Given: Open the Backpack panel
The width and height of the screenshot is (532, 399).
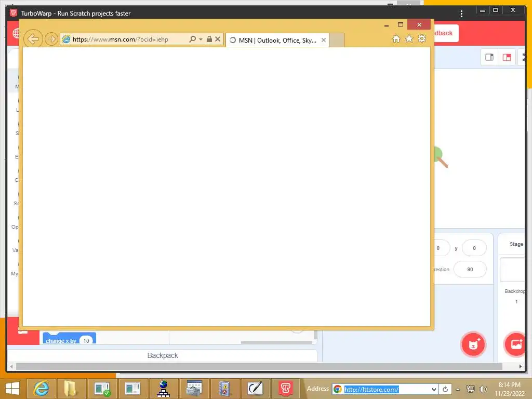Looking at the screenshot, I should [163, 355].
